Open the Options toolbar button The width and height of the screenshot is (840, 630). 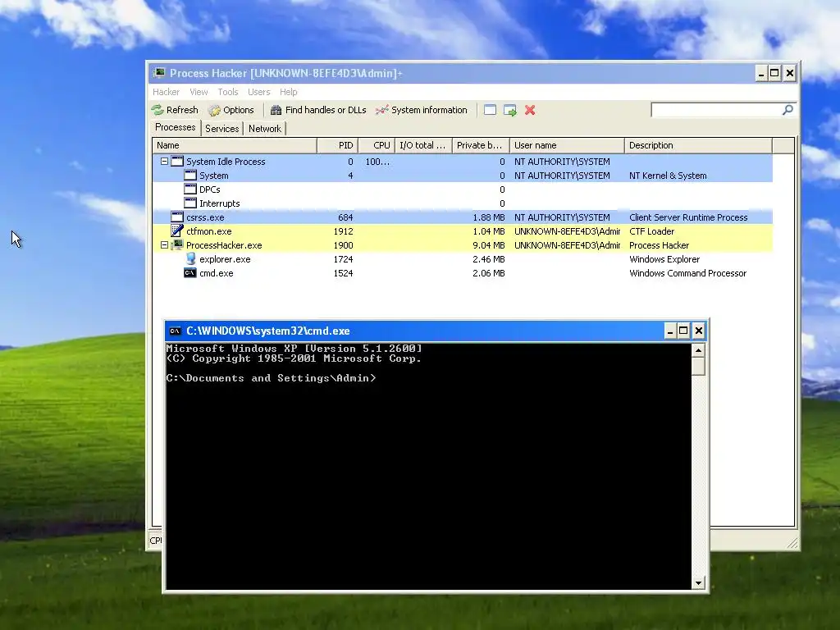coord(231,110)
